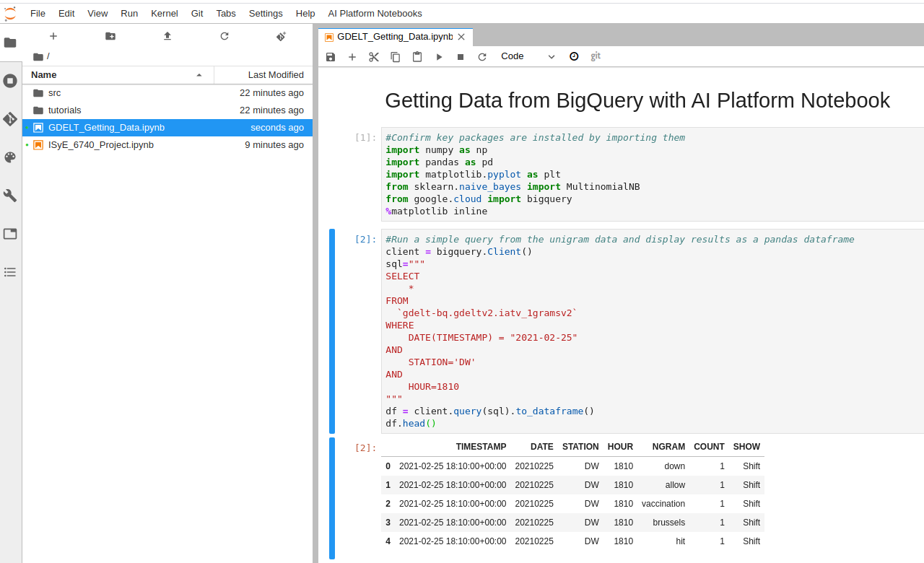Open the File Browser sidebar tab
The image size is (924, 563).
click(x=10, y=43)
